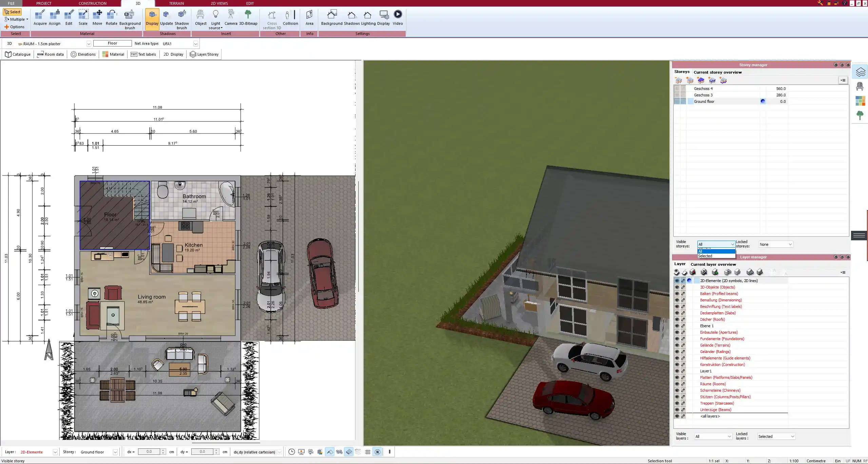Open Background settings
The width and height of the screenshot is (868, 464).
(332, 18)
